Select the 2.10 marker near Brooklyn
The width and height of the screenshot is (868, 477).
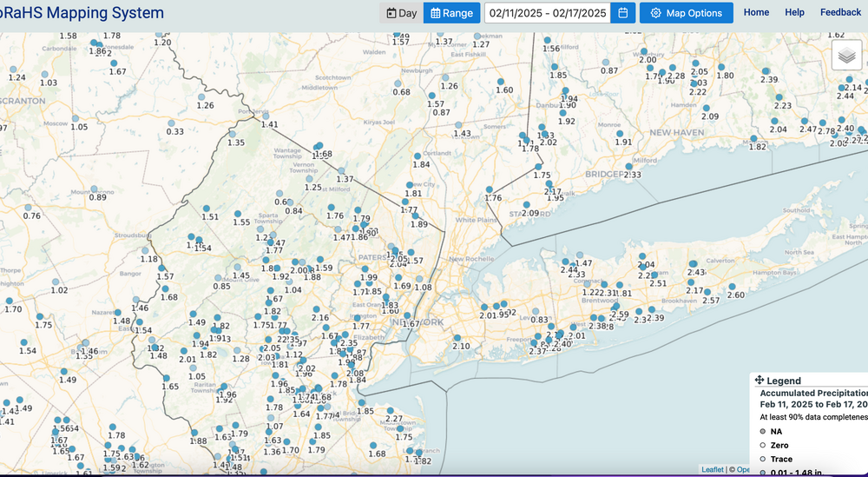457,338
